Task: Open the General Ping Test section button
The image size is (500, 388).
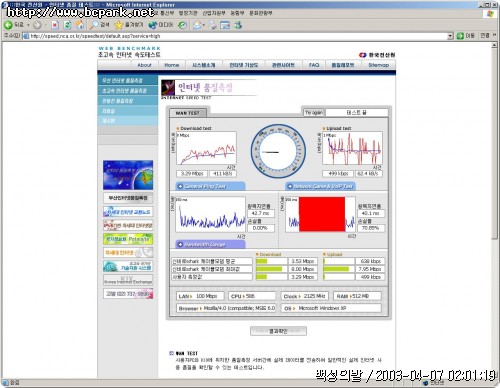Action: pyautogui.click(x=211, y=186)
